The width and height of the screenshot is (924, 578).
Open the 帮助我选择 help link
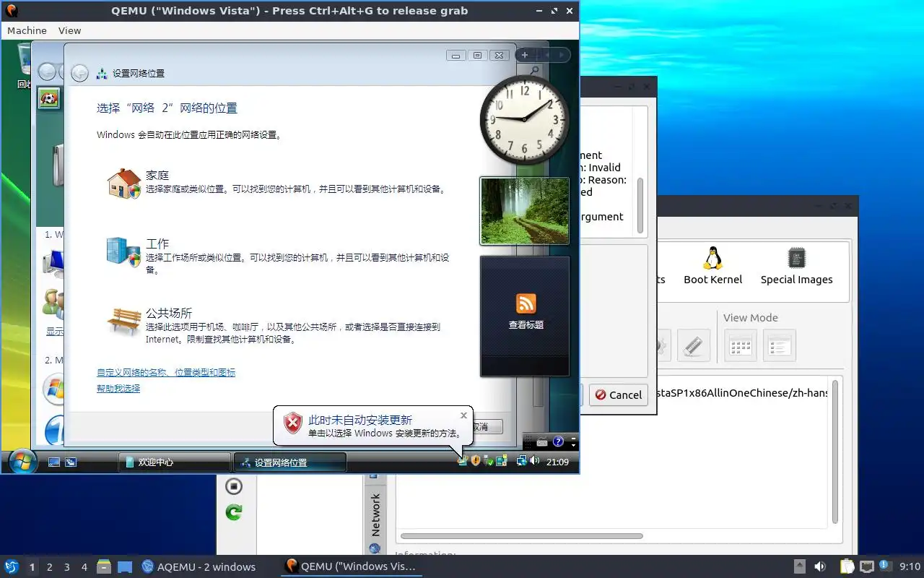tap(118, 389)
